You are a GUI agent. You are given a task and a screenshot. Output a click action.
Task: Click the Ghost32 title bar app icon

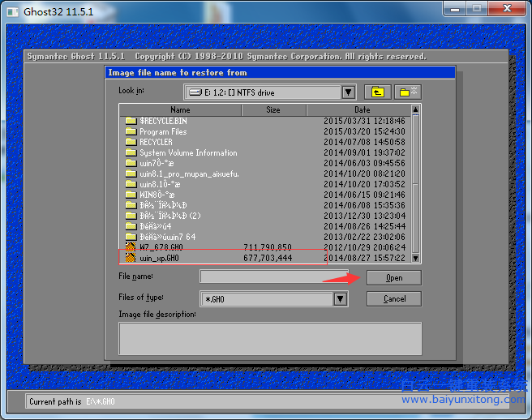(12, 10)
